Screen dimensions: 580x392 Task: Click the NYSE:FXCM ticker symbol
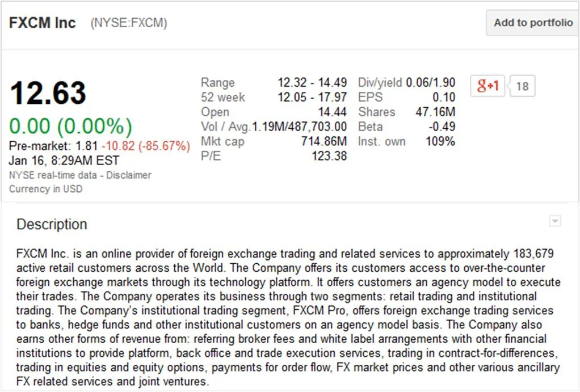click(129, 23)
